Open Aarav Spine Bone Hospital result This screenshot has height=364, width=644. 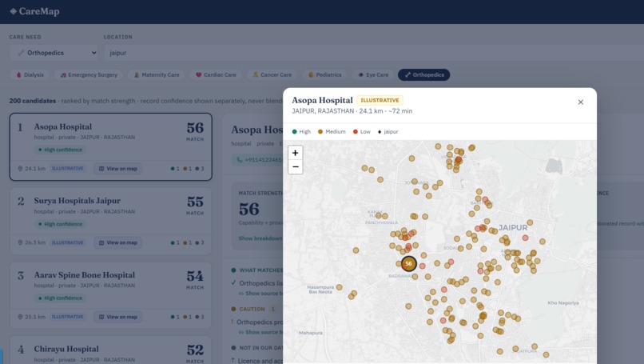110,295
